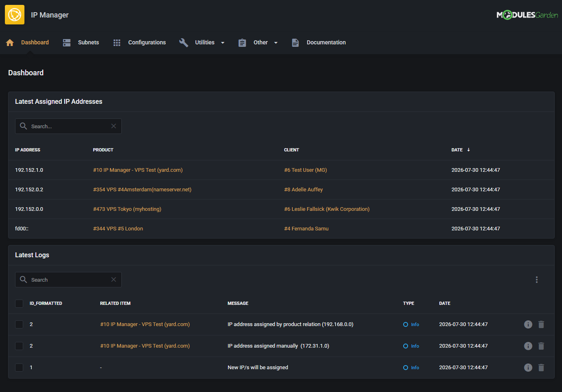562x392 pixels.
Task: Click magnifier icon in IP Addresses search
Action: [24, 126]
